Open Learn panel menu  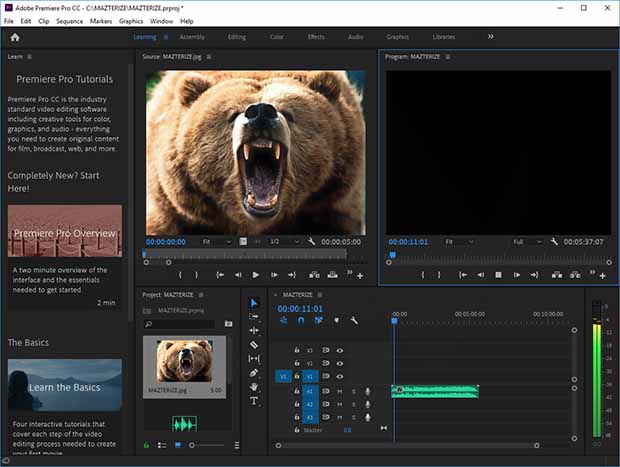coord(29,57)
